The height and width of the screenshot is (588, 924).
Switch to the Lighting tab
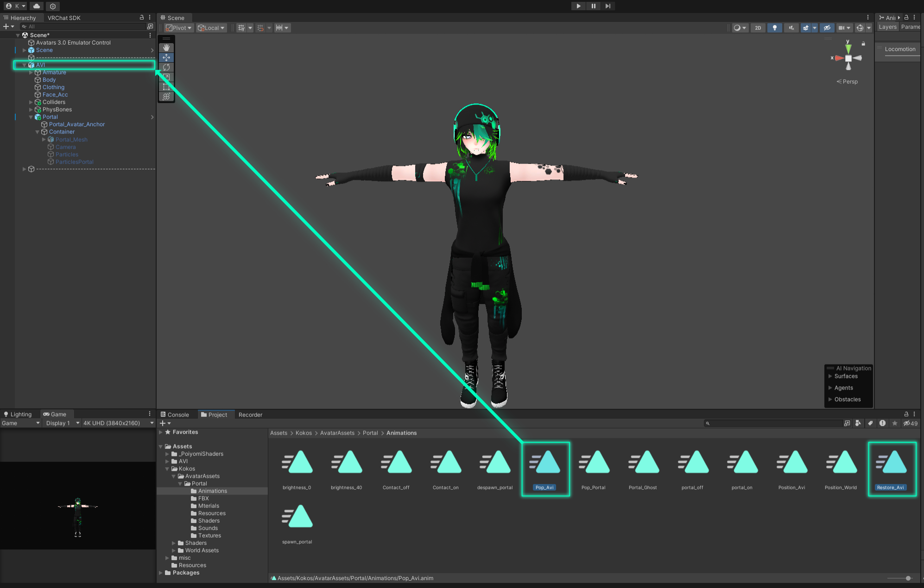point(18,414)
